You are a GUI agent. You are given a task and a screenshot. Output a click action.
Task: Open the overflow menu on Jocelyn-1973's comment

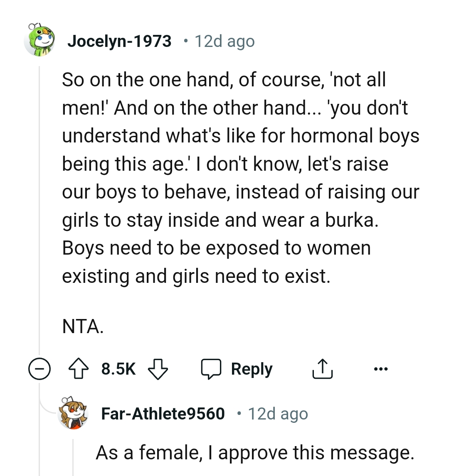381,368
